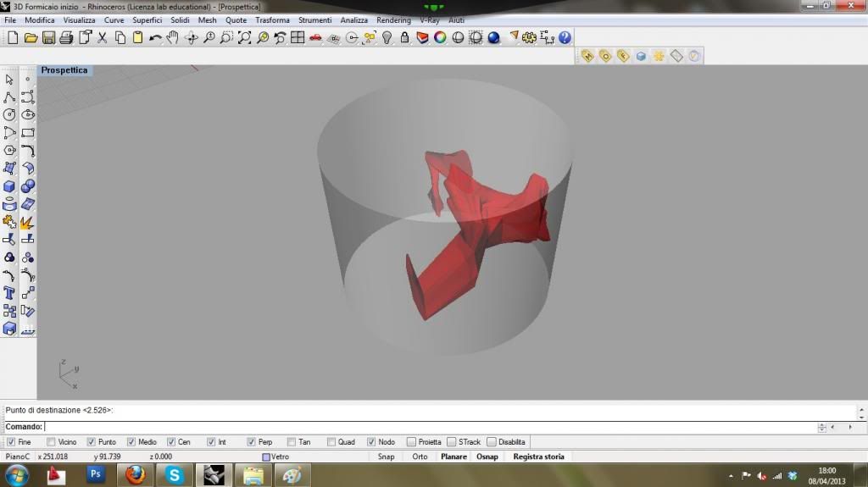
Task: Open the File menu
Action: [x=10, y=20]
